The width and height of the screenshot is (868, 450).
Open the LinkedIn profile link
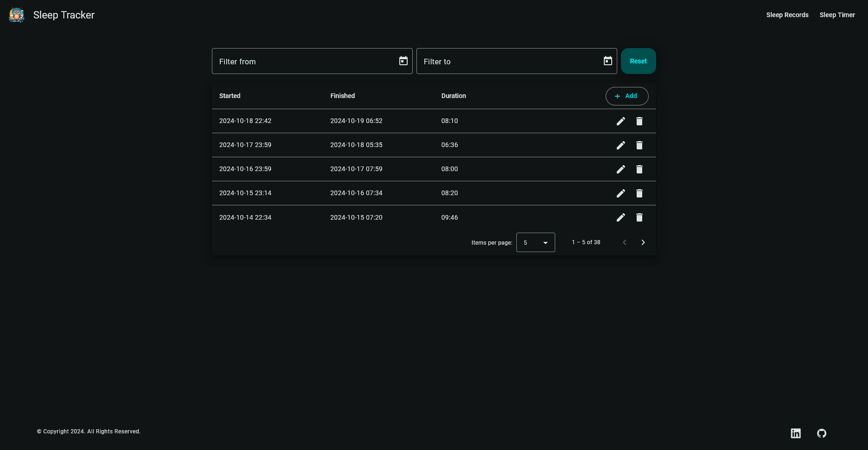coord(795,433)
